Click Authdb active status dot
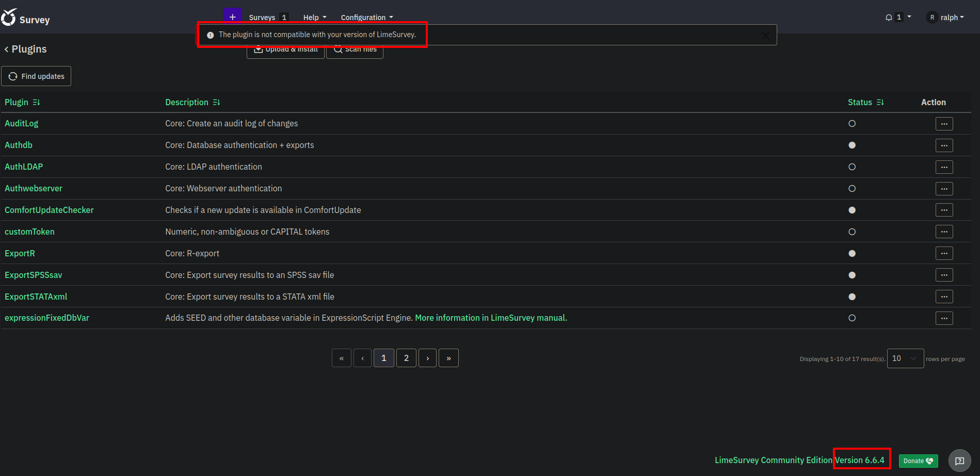 (x=852, y=145)
